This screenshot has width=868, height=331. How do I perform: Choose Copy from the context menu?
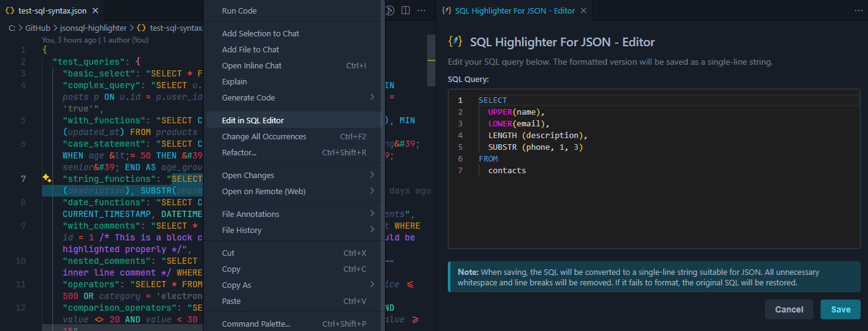coord(293,269)
